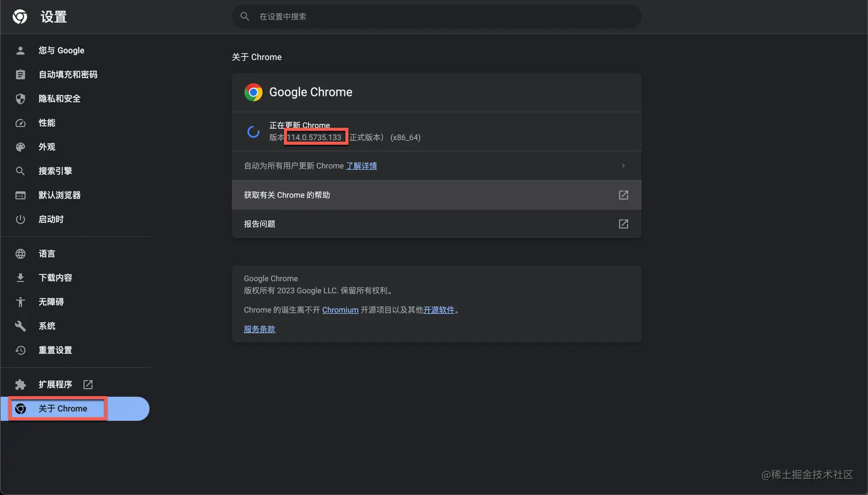
Task: Click the clipboard icon for 自动填充和密码
Action: [21, 75]
